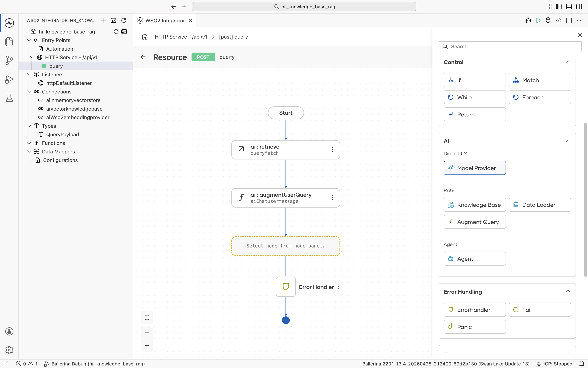
Task: Open the AI copilot chat icon in toolbar
Action: click(528, 20)
